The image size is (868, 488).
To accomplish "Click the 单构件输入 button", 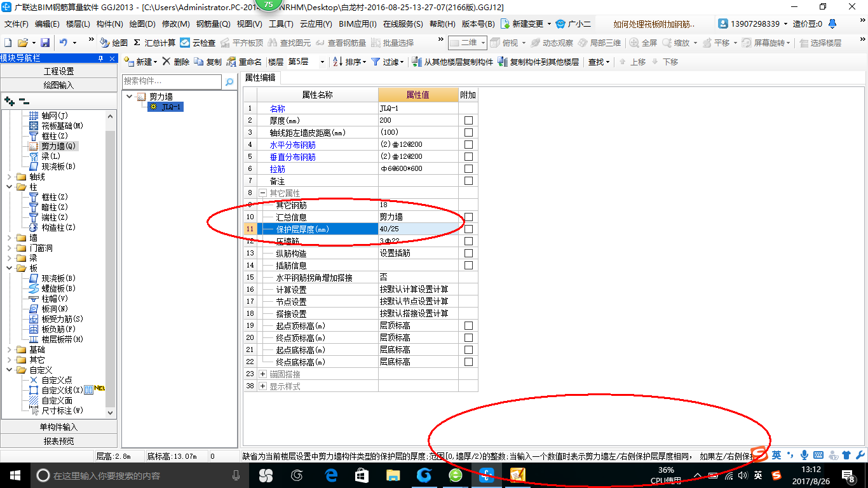I will [x=58, y=427].
